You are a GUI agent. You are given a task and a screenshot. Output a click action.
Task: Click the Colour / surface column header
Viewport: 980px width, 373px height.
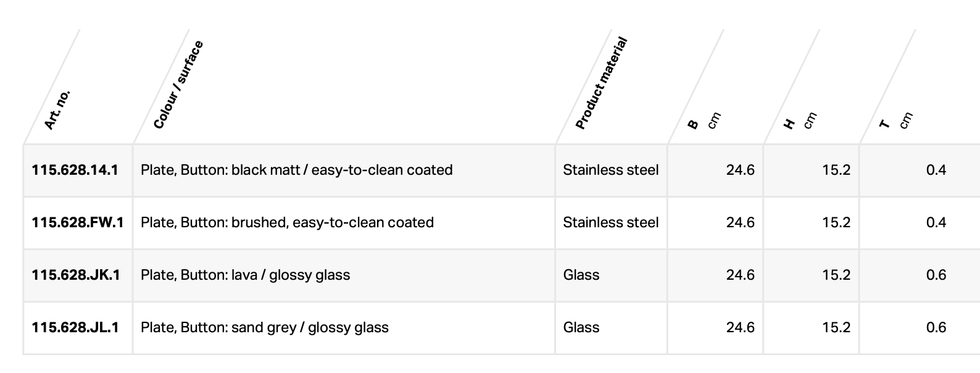[178, 85]
